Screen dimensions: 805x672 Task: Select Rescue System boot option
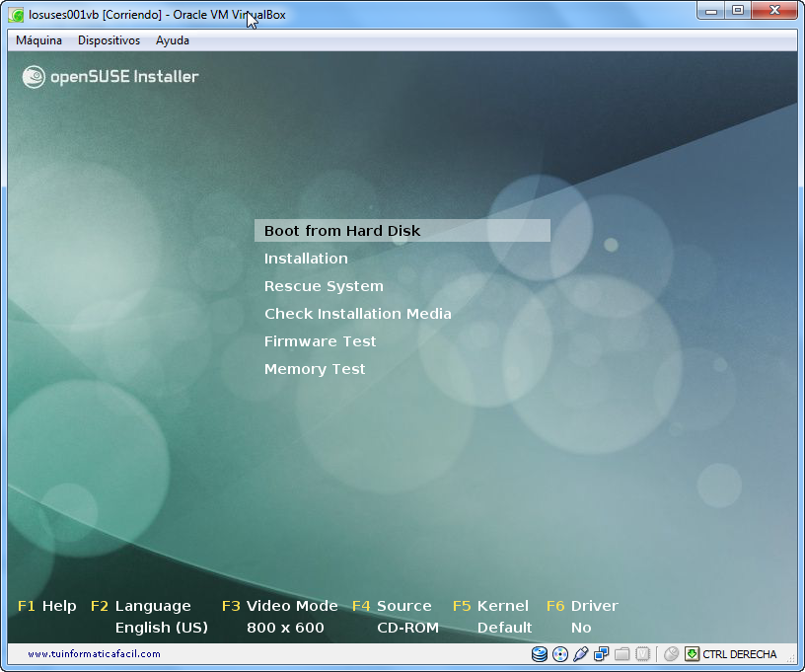click(324, 286)
